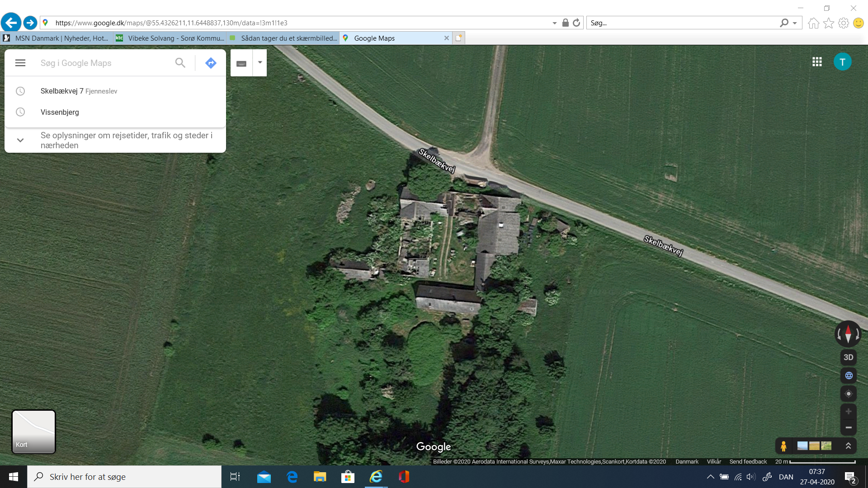The image size is (868, 488).
Task: Click the browser search magnifier
Action: (784, 23)
